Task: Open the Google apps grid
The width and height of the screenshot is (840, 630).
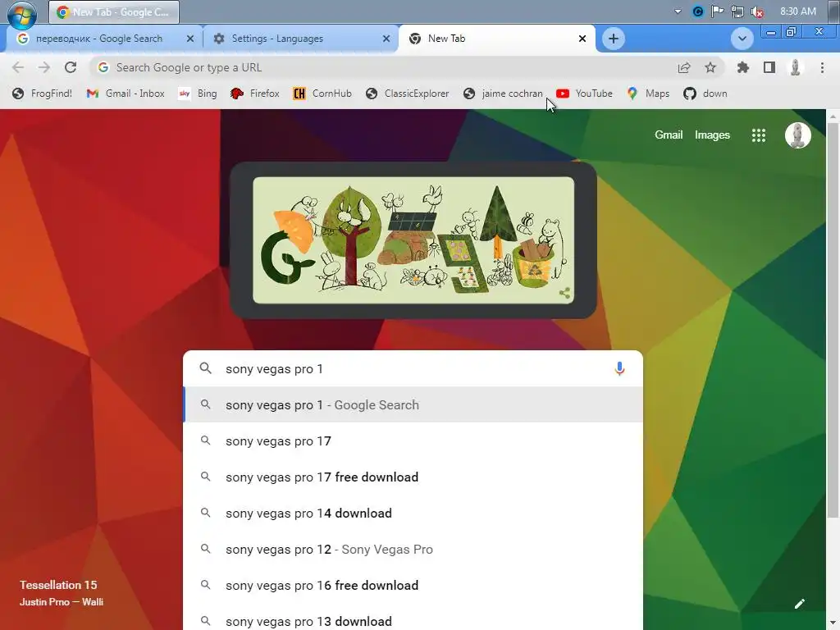Action: click(x=759, y=135)
